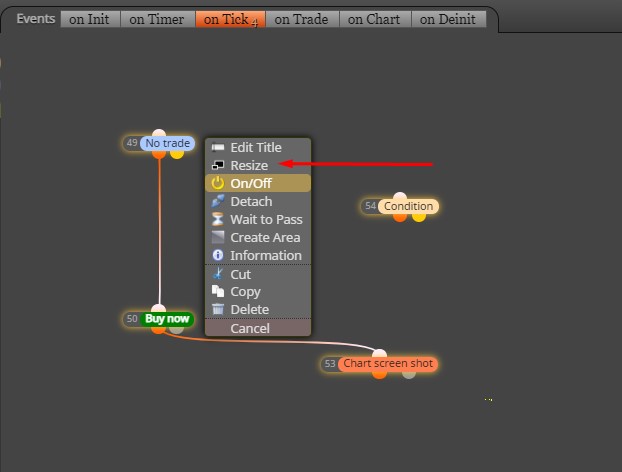Click top input connector of Chart screen shot
The image size is (622, 472).
(380, 354)
